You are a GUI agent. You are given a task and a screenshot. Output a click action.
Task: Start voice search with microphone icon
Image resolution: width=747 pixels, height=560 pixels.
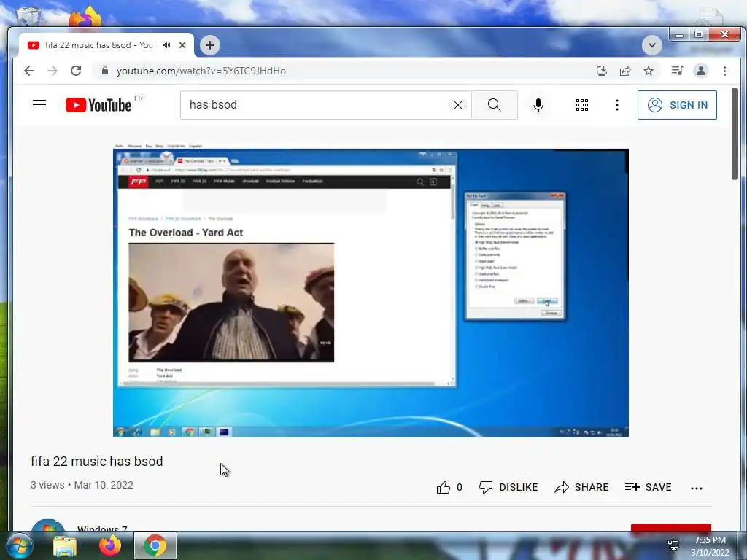(x=538, y=105)
